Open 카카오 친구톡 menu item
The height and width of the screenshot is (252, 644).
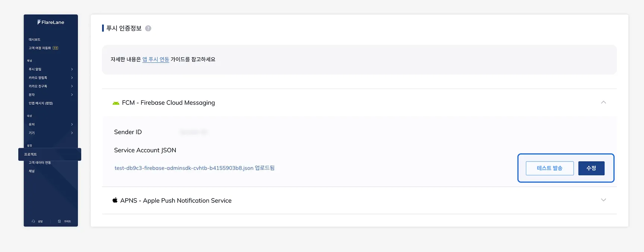coord(38,86)
